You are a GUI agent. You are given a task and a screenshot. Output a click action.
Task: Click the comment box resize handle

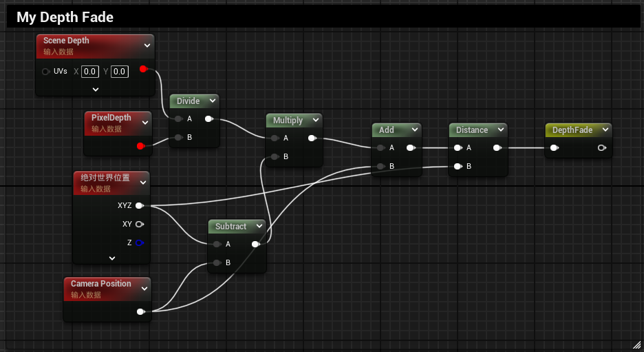pyautogui.click(x=636, y=344)
